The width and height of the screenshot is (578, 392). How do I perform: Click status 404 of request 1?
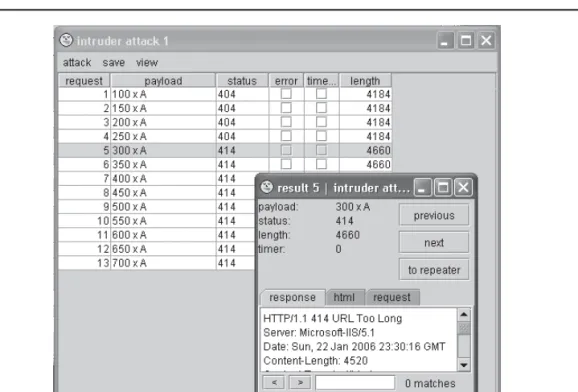pos(226,94)
